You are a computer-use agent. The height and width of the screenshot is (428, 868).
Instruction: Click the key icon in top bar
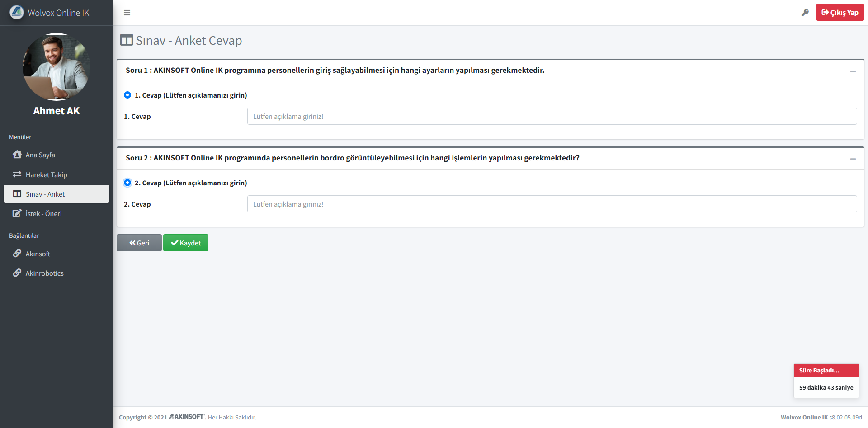(x=805, y=13)
